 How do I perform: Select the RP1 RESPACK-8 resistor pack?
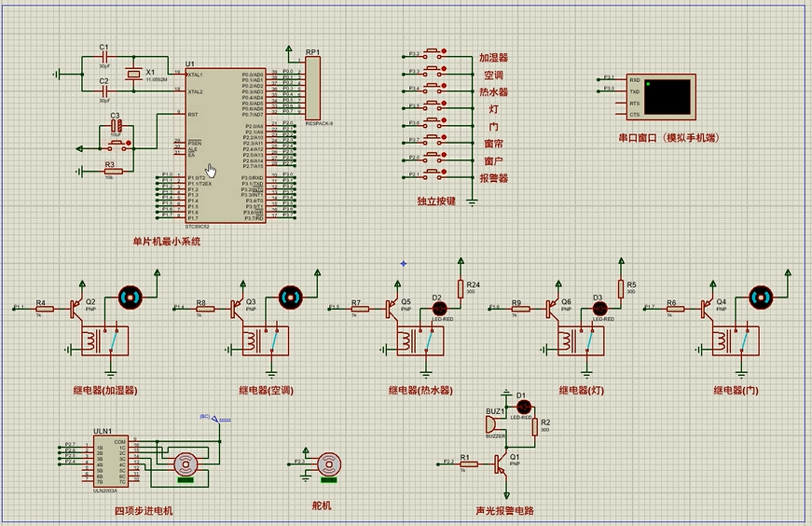pyautogui.click(x=312, y=87)
